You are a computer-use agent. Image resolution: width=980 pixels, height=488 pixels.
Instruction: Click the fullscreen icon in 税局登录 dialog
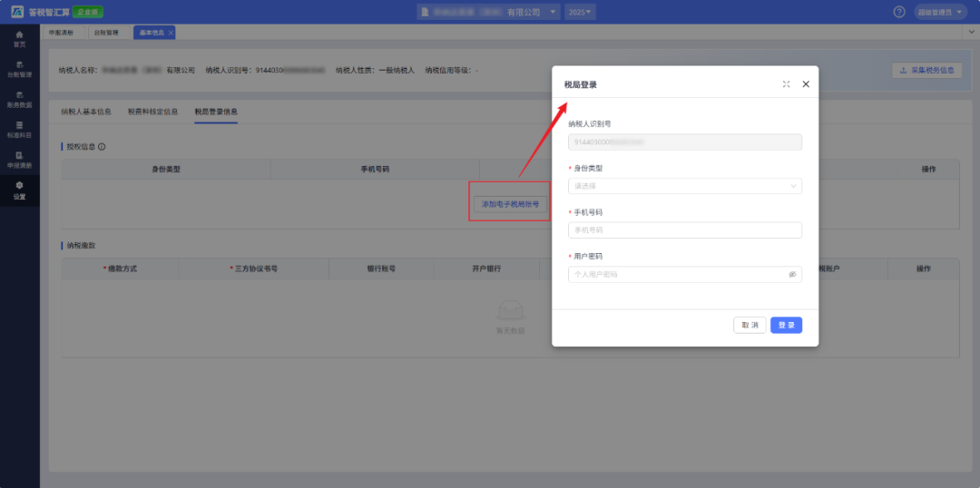coord(786,84)
